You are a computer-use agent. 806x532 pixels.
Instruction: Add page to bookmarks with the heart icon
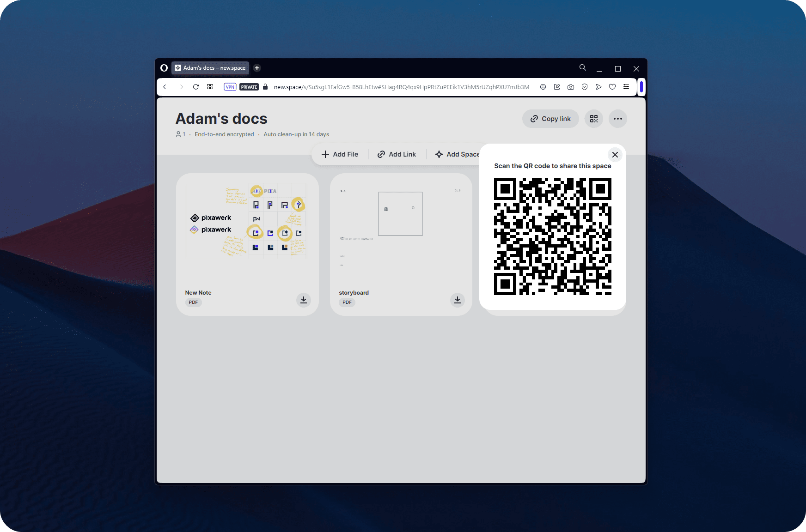[612, 87]
